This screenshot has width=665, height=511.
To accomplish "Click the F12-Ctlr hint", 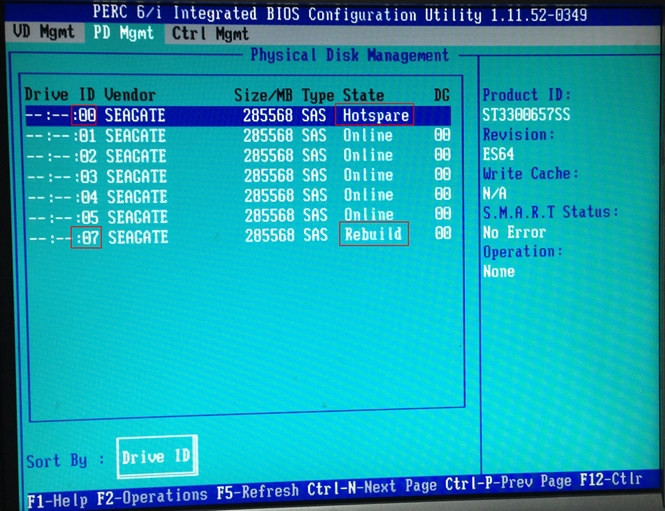I will 611,479.
